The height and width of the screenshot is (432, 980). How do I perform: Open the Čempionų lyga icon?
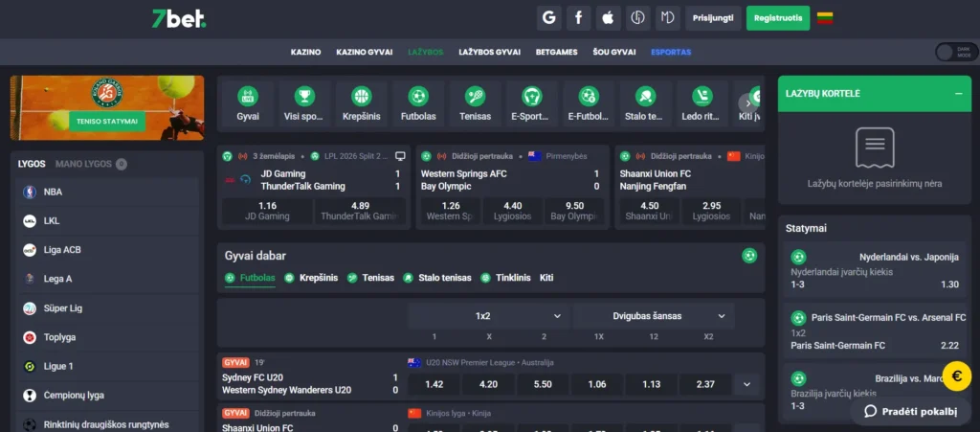30,395
